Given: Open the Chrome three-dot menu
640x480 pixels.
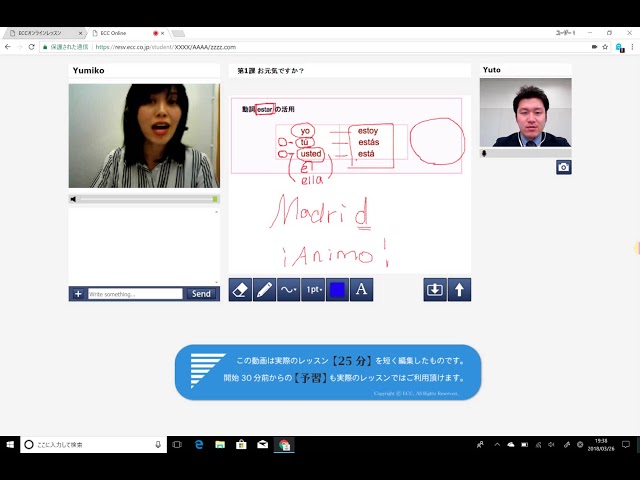Looking at the screenshot, I should 632,47.
